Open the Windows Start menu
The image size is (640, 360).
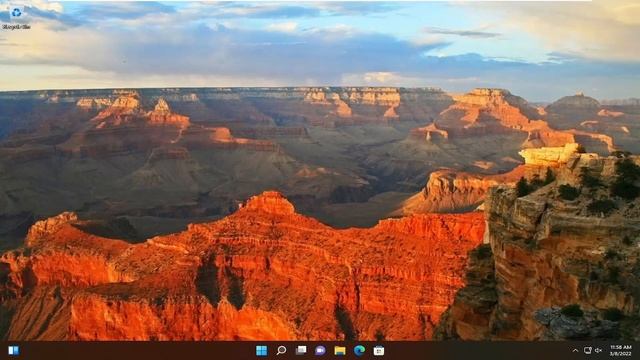coord(261,350)
